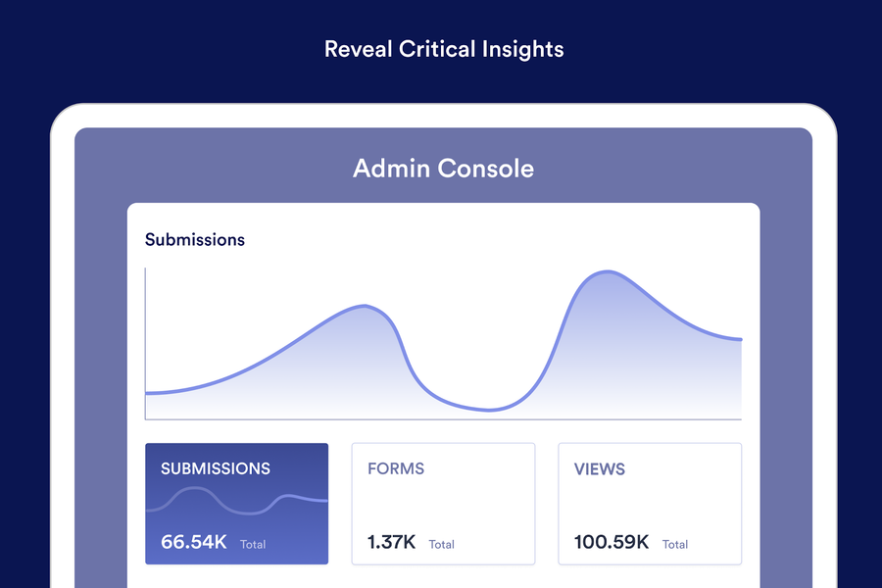
Task: Click the Reveal Critical Insights headline
Action: pos(444,50)
